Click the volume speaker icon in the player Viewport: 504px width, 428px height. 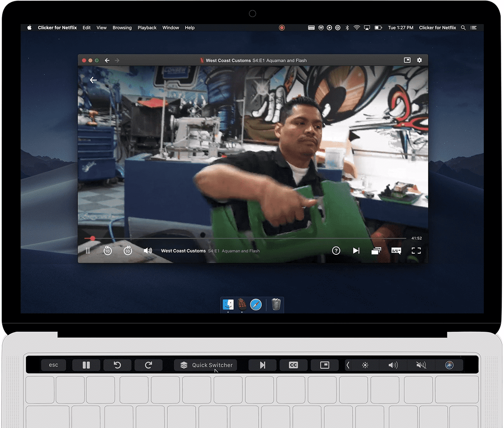tap(148, 251)
